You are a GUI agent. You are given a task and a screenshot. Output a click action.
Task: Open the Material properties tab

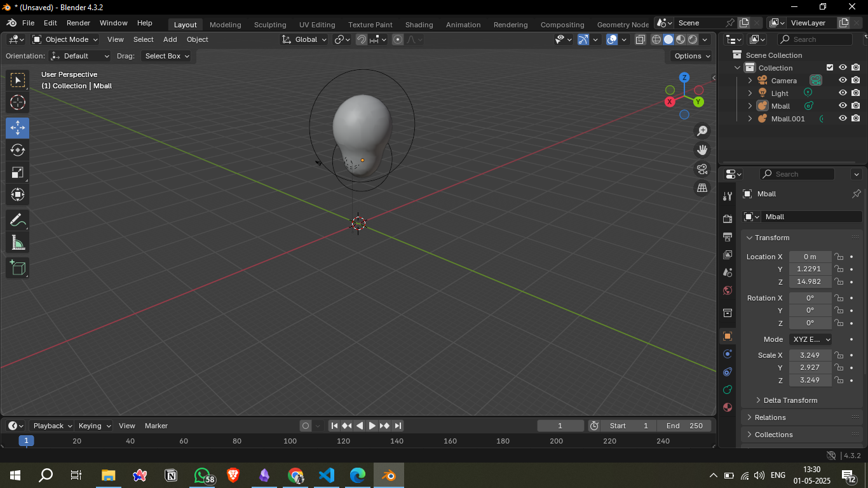click(x=728, y=407)
